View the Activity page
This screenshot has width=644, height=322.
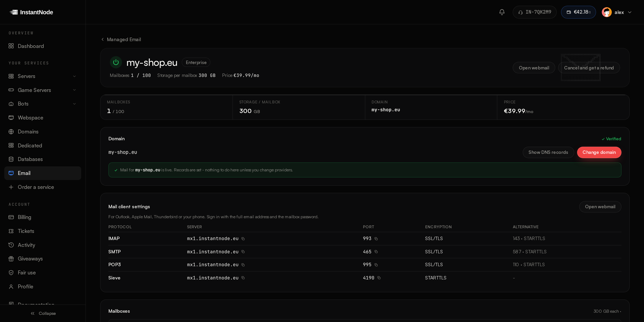point(43,245)
